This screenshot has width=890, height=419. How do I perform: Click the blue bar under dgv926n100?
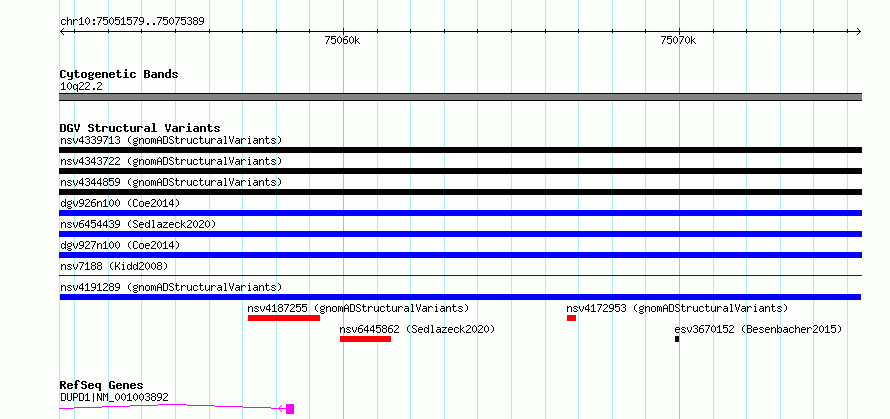click(x=460, y=213)
